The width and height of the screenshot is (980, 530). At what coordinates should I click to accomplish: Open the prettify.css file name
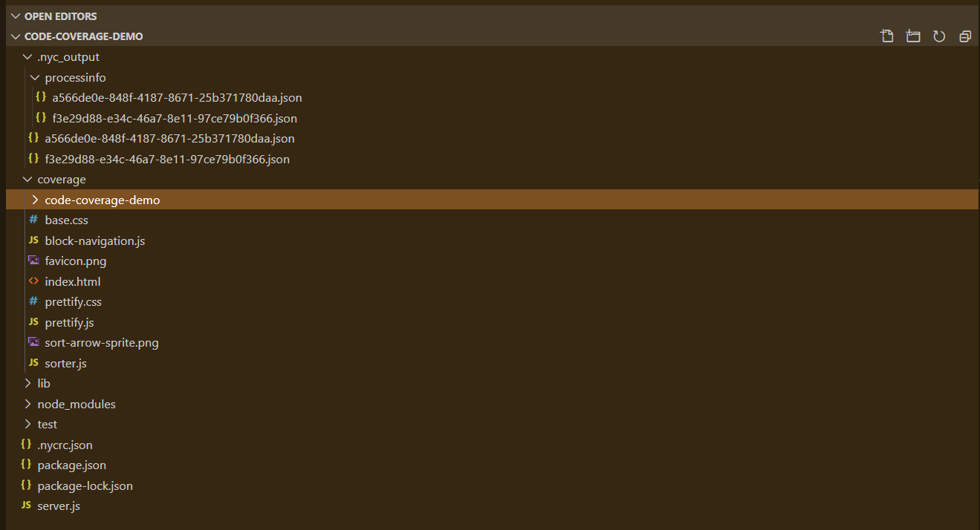[x=73, y=301]
